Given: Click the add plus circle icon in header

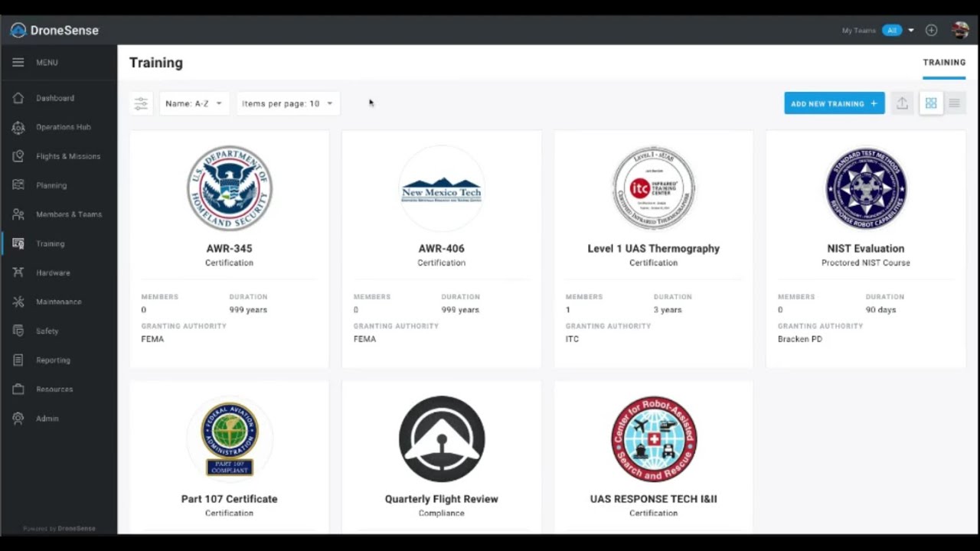Looking at the screenshot, I should (x=931, y=31).
